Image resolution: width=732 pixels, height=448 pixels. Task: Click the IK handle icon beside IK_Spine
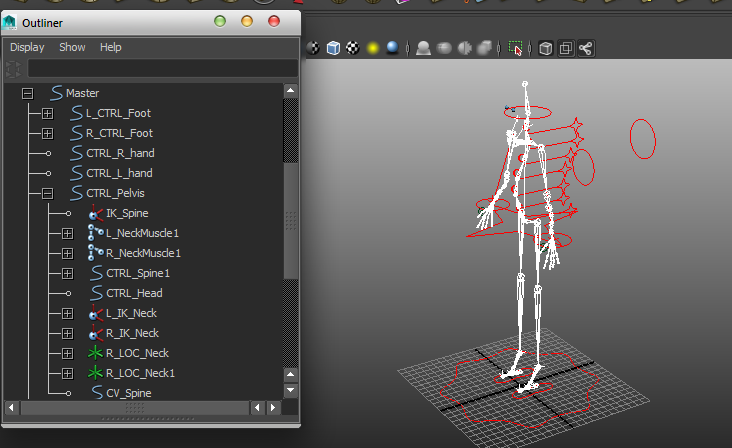(x=96, y=213)
